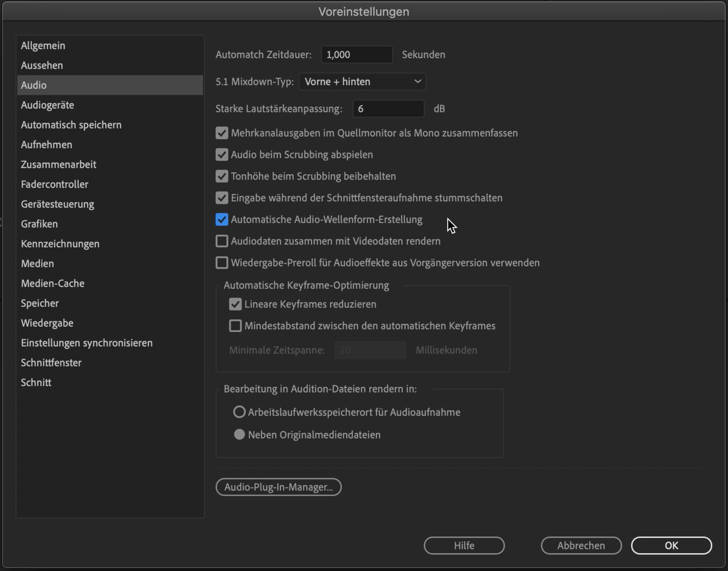This screenshot has height=571, width=728.
Task: Select Arbeitslaufwerksspeicherort für Audioaufnahme radio button
Action: pyautogui.click(x=239, y=412)
